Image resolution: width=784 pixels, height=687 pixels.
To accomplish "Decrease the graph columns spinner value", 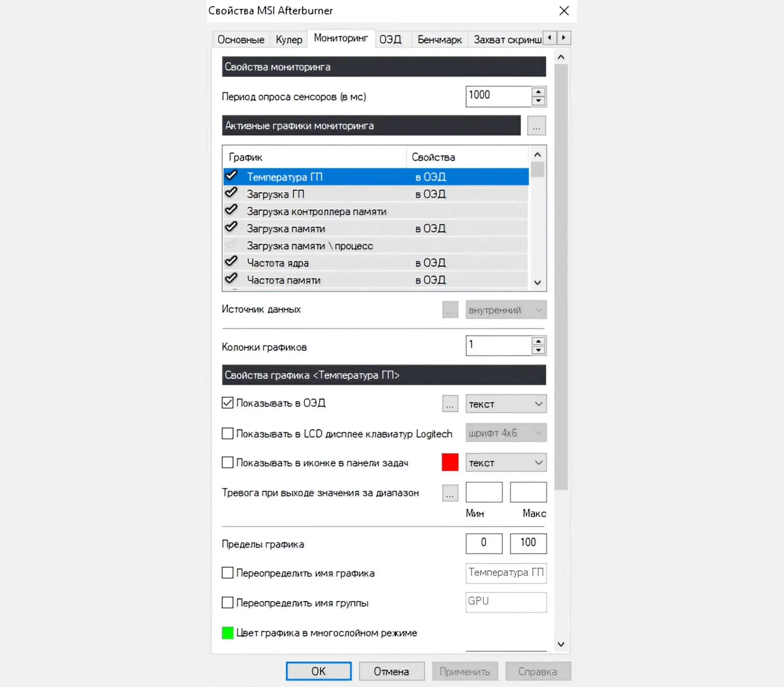I will tap(538, 350).
